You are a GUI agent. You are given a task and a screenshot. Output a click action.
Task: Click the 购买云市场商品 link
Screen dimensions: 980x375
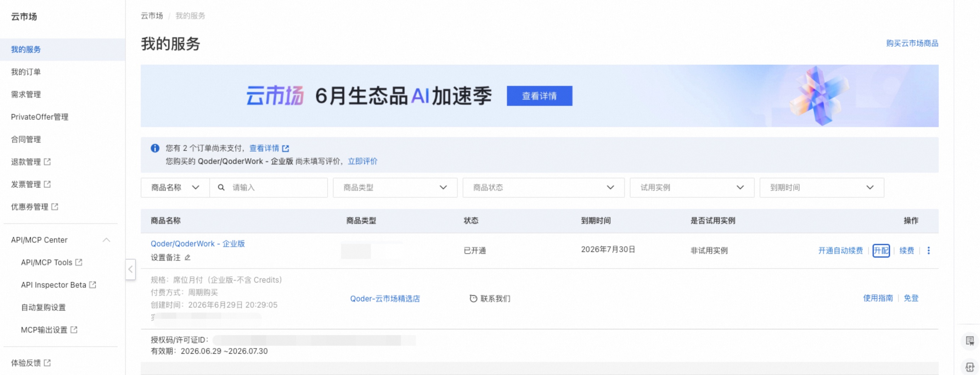912,43
